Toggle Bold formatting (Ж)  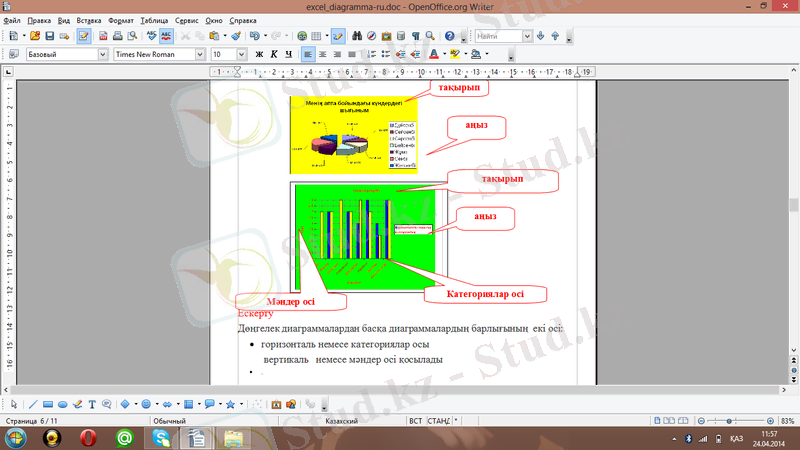[259, 54]
